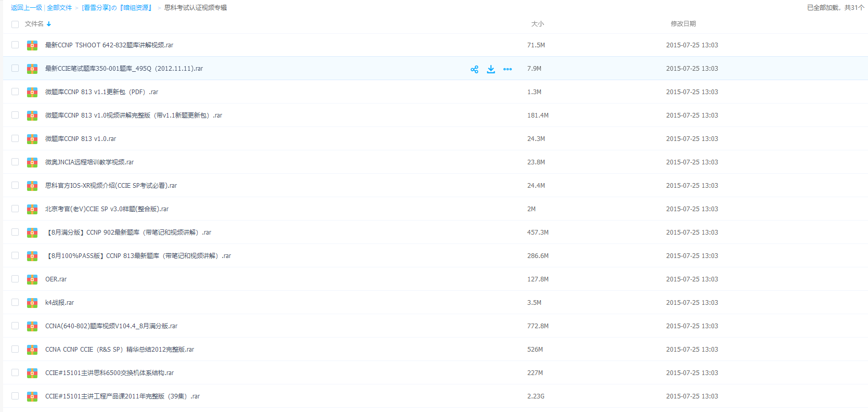Click rar icon of 【8月100%PASS版】CCNP 813 row
Image resolution: width=868 pixels, height=412 pixels.
pos(32,256)
